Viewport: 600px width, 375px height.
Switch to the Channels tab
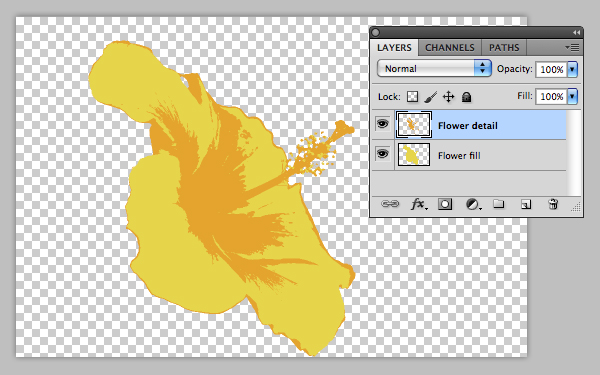[x=450, y=47]
